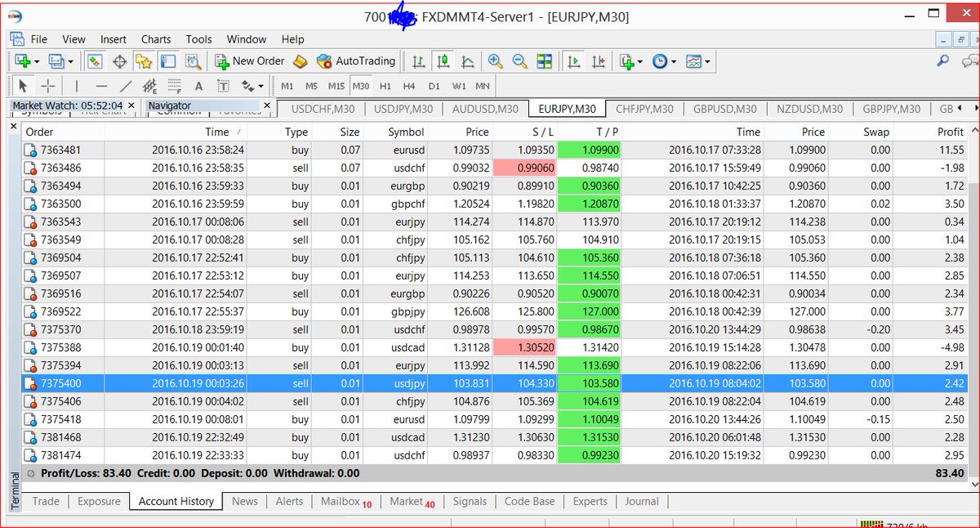Open the Journal tab
Viewport: 980px width, 528px height.
[x=642, y=501]
